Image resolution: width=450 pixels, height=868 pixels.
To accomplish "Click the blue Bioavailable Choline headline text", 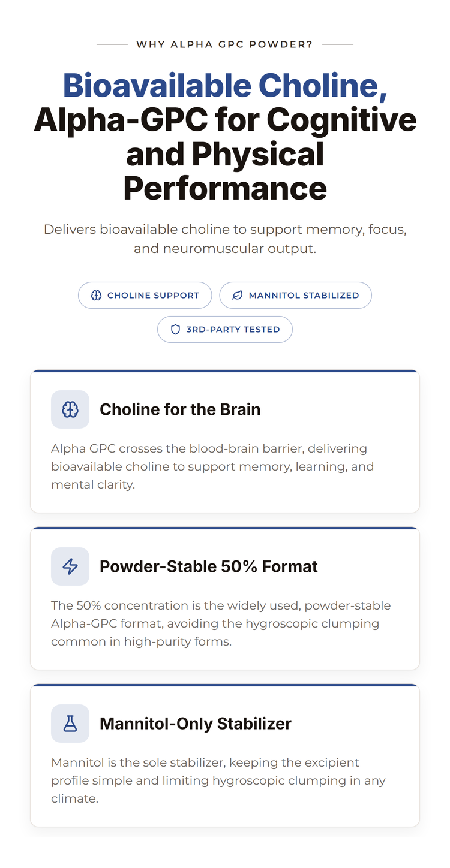I will (225, 85).
